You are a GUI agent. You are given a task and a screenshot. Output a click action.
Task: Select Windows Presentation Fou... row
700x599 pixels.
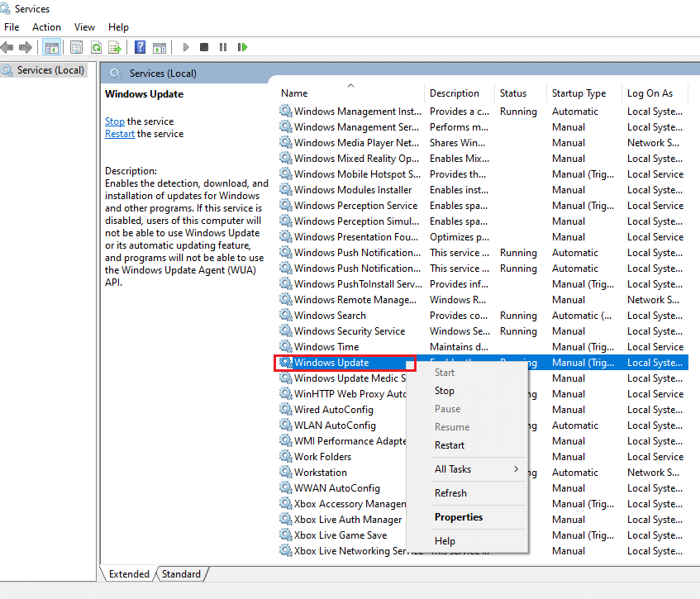point(481,236)
